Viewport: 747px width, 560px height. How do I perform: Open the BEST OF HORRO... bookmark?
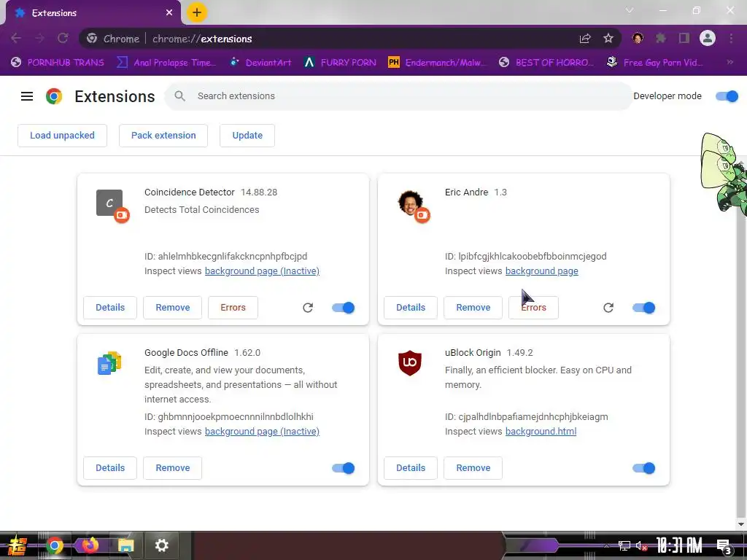[546, 63]
